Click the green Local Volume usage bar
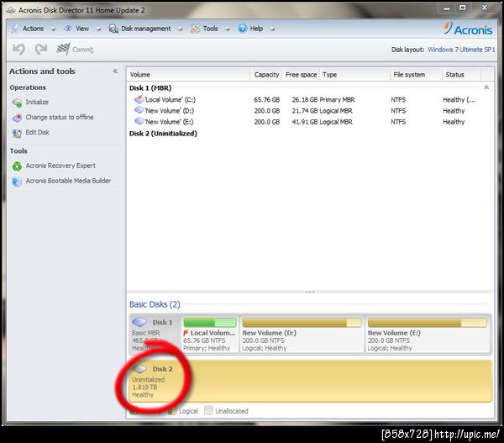Image resolution: width=504 pixels, height=443 pixels. point(209,322)
